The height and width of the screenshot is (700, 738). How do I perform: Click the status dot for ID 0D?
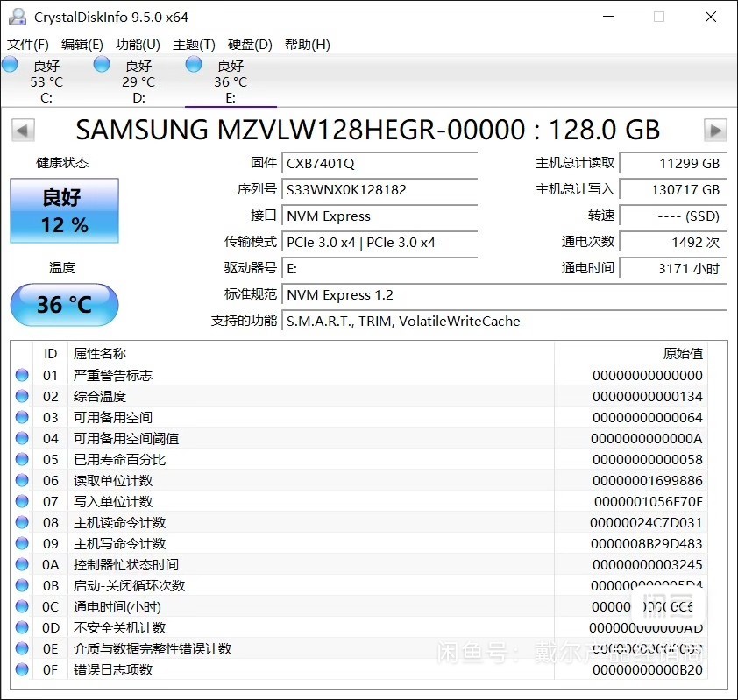pos(22,627)
